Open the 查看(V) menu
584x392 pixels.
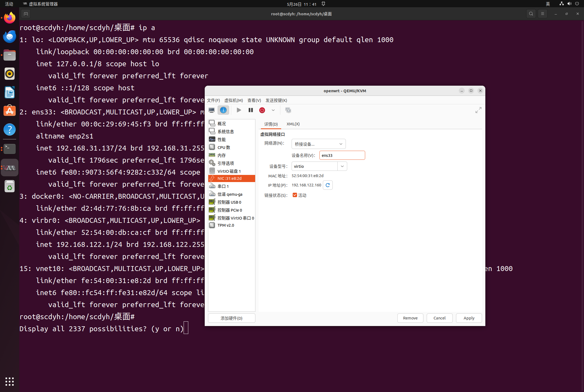click(x=254, y=100)
